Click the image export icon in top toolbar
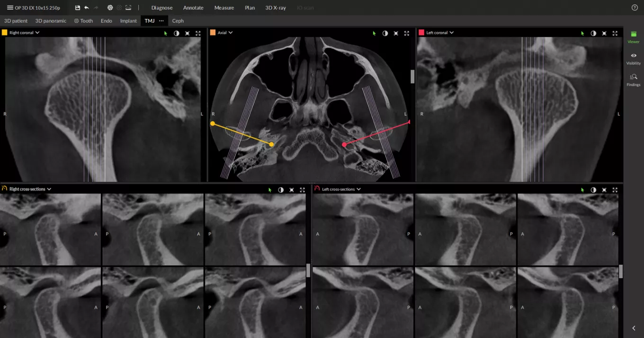 [x=128, y=8]
